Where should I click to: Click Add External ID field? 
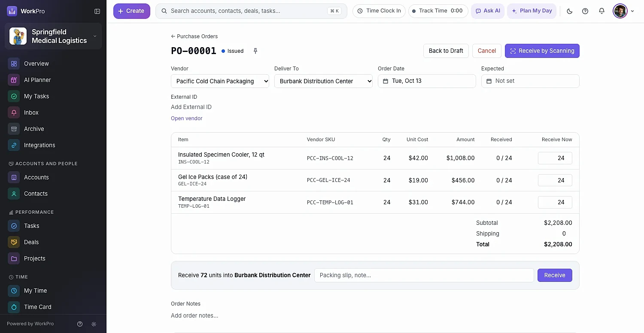pos(191,107)
